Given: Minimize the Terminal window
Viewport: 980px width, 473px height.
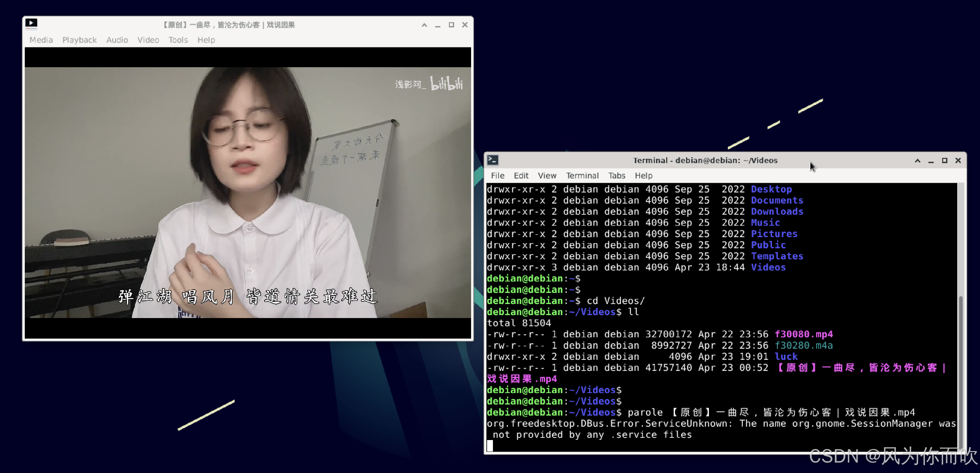Looking at the screenshot, I should coord(931,161).
